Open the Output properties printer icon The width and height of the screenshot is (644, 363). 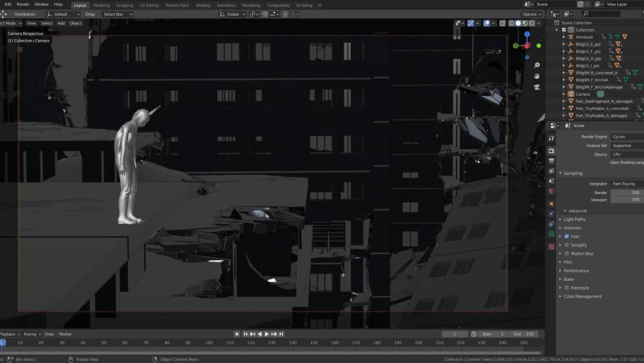point(551,161)
